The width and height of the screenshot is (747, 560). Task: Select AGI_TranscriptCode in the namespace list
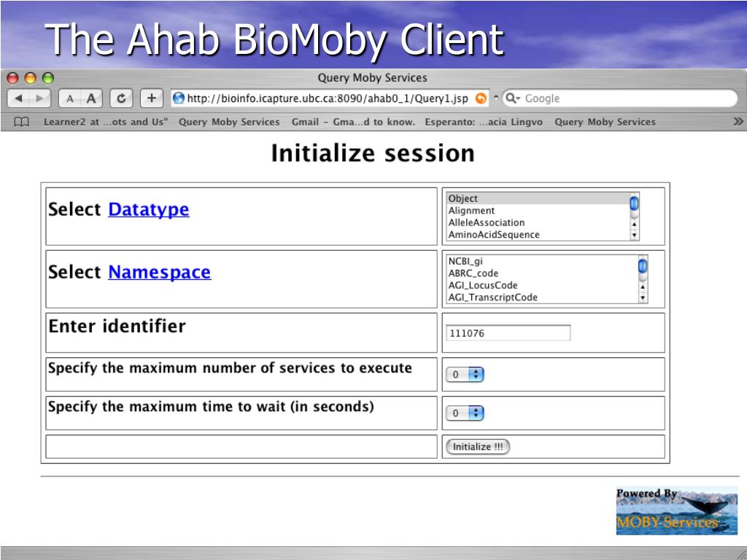tap(542, 297)
